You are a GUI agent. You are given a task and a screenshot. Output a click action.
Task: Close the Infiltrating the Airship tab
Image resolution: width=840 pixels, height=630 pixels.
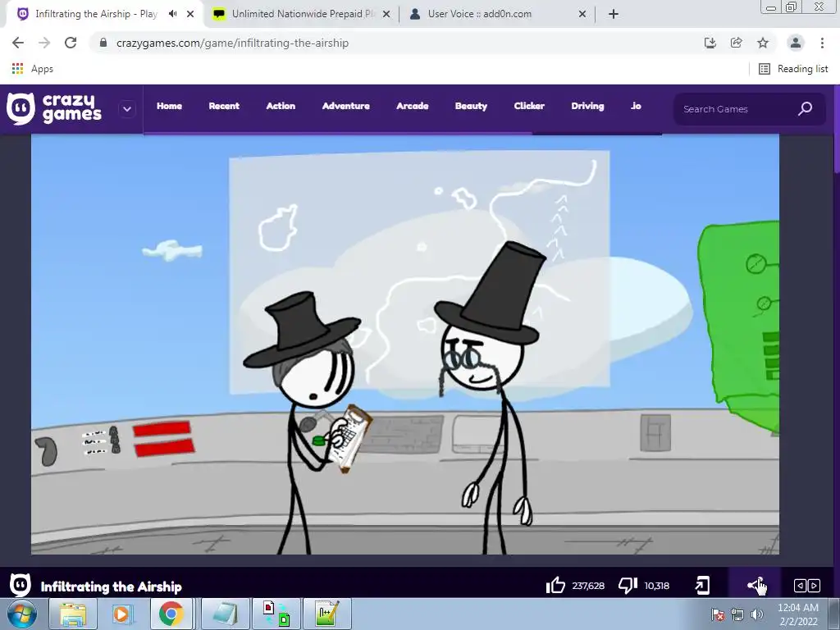(x=190, y=14)
